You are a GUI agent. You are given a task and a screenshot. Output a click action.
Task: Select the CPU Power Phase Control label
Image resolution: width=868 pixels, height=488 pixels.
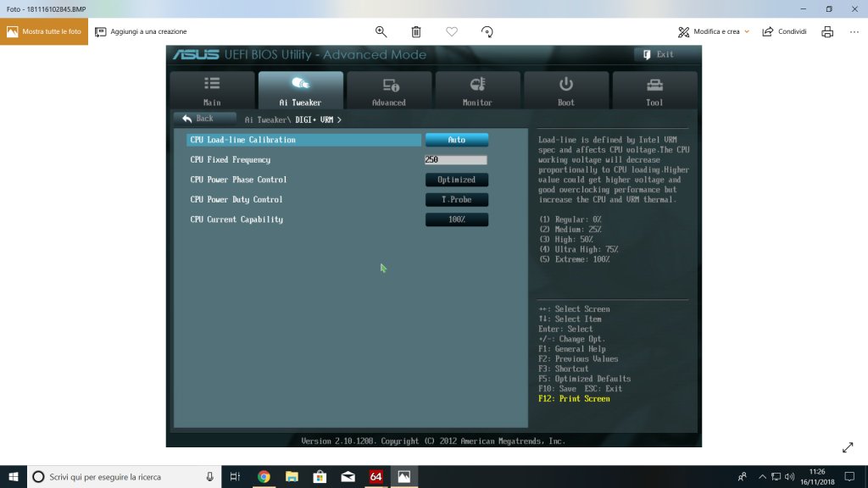(x=238, y=180)
